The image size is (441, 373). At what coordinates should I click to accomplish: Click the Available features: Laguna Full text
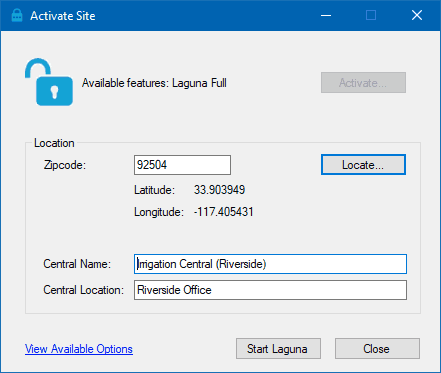coord(154,83)
